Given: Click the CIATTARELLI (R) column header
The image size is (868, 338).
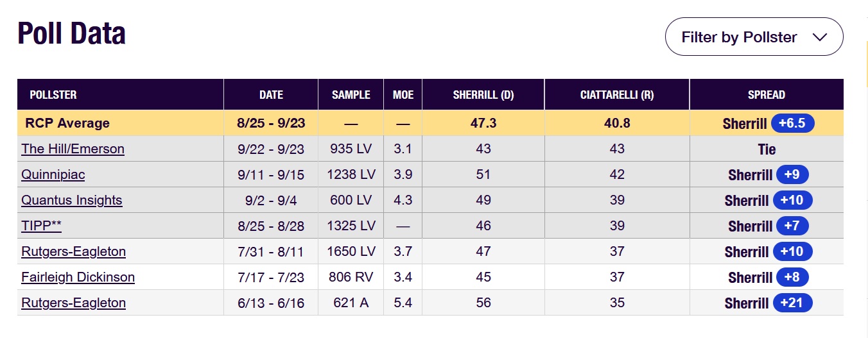Looking at the screenshot, I should click(x=616, y=95).
